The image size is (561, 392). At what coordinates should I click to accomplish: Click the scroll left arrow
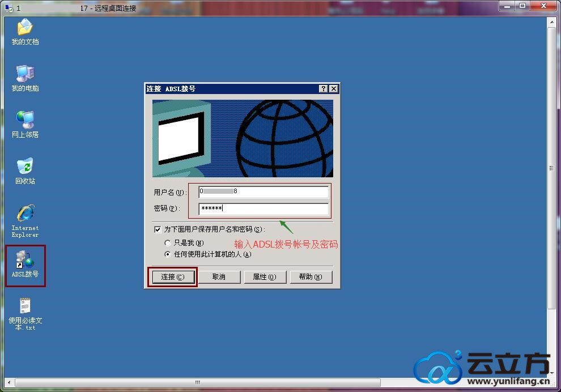pyautogui.click(x=9, y=382)
